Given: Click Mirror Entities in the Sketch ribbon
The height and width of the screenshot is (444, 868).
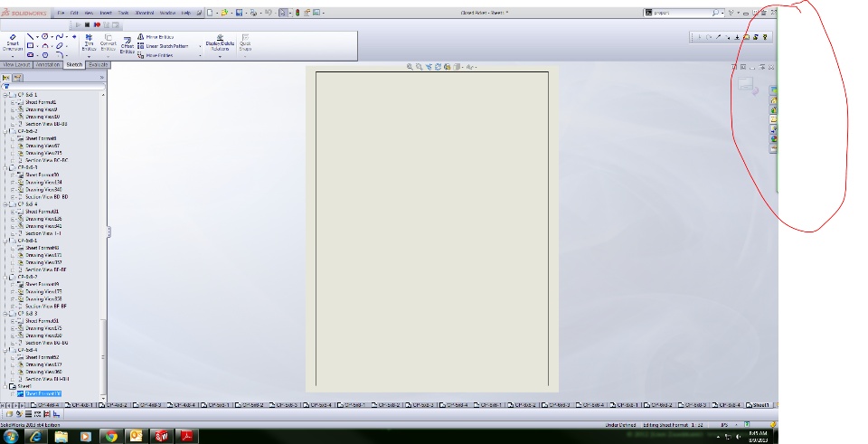Looking at the screenshot, I should 156,36.
